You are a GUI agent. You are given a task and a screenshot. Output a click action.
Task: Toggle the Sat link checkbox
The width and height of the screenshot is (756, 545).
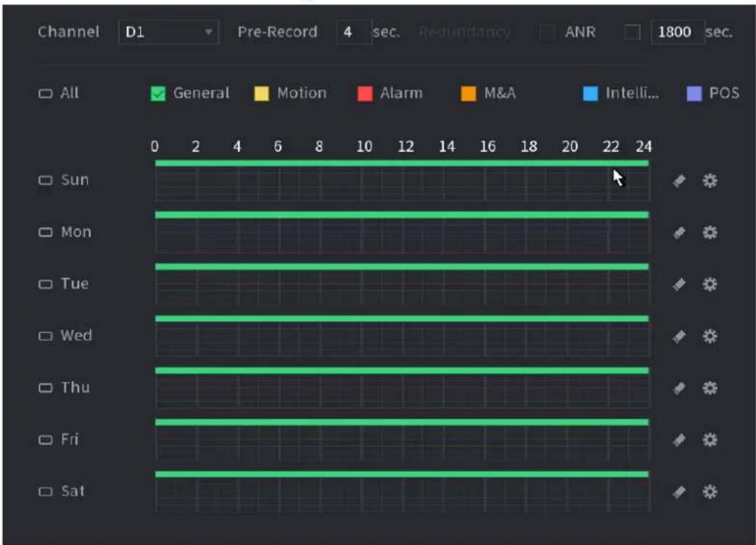45,491
